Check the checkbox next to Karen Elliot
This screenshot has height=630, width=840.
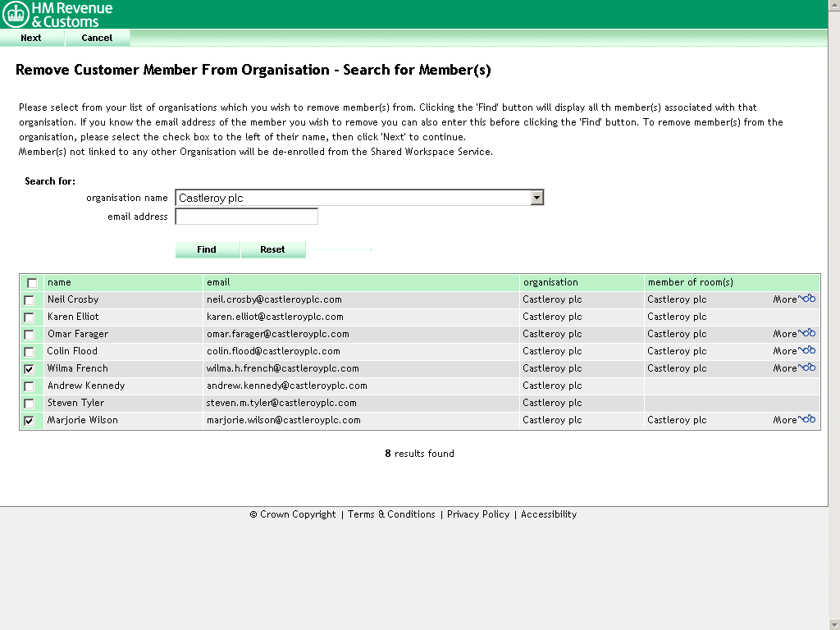click(30, 316)
